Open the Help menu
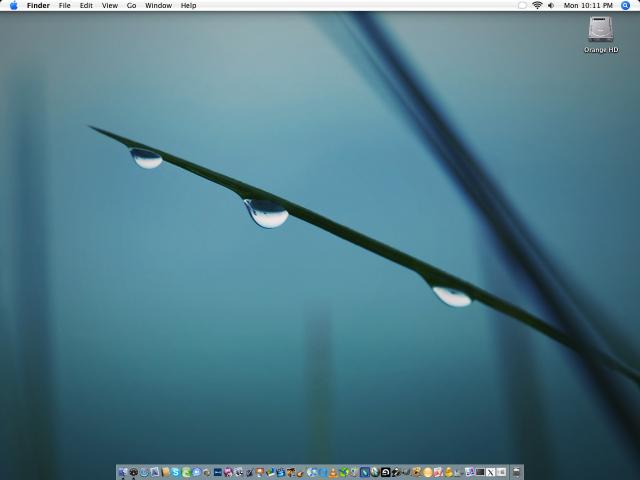 click(x=188, y=6)
